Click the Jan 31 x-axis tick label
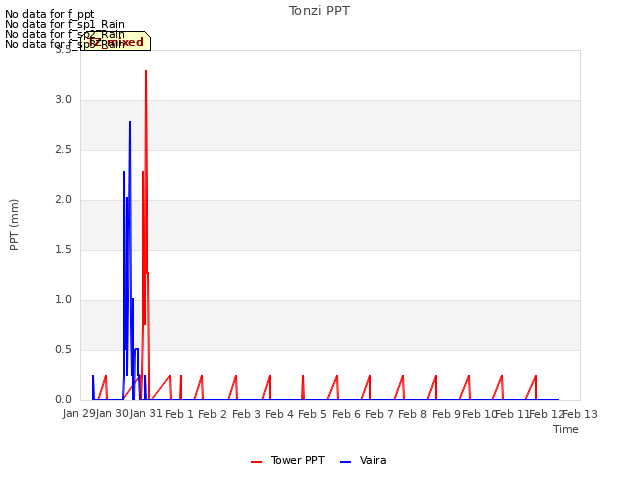Viewport: 640px width, 480px height. tap(146, 413)
